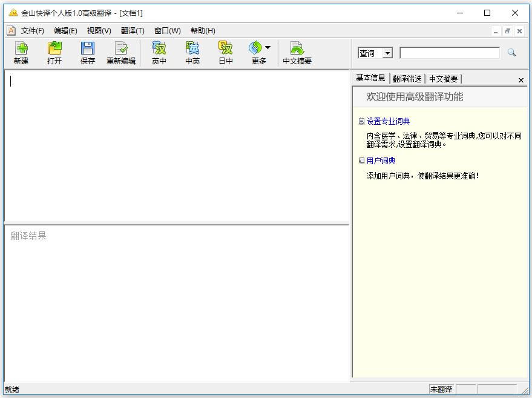Click inside the source text editing area
The height and width of the screenshot is (398, 532).
(177, 146)
